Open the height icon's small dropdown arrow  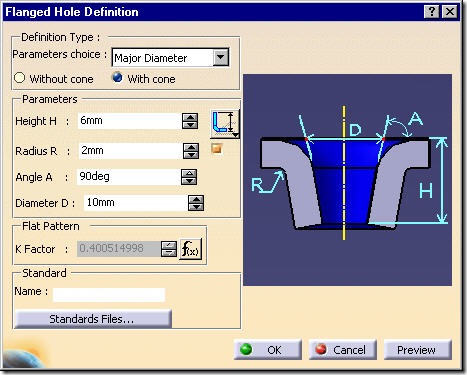pyautogui.click(x=236, y=135)
